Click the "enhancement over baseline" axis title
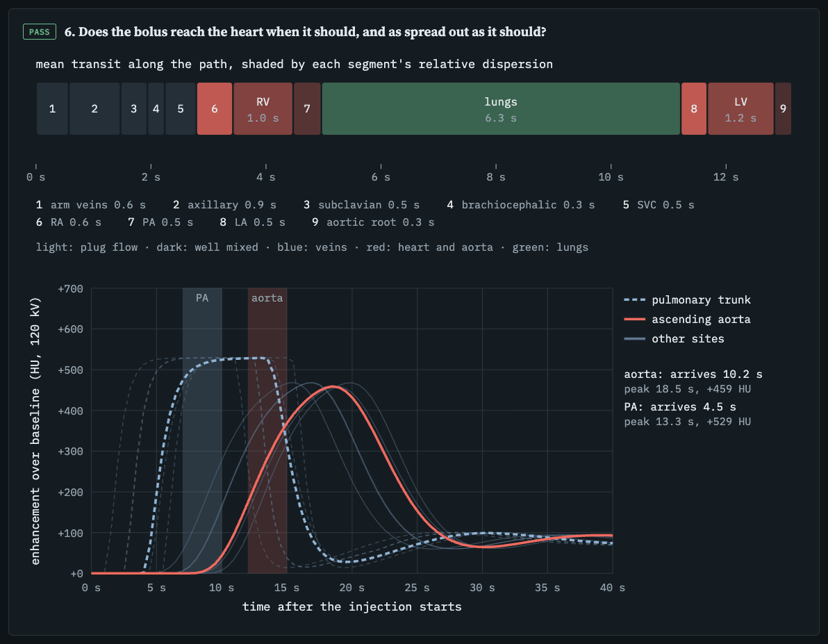828x644 pixels. (x=35, y=431)
